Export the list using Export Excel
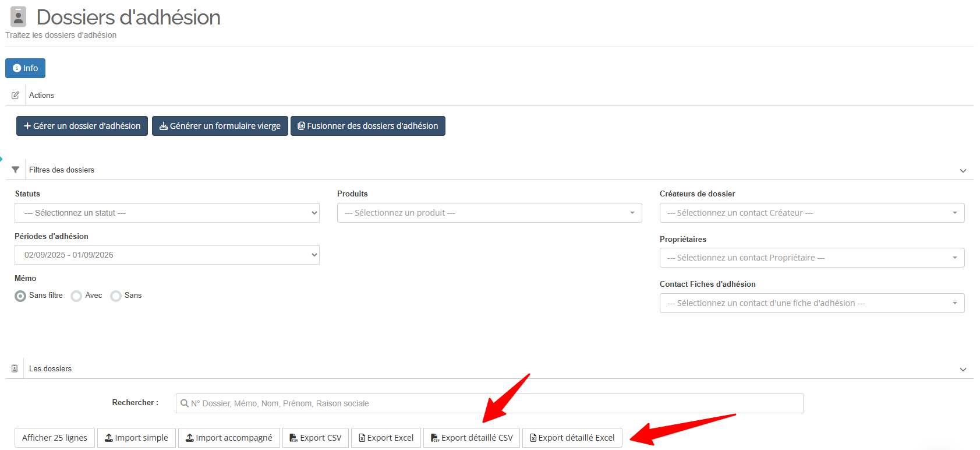This screenshot has height=450, width=980. [x=385, y=438]
